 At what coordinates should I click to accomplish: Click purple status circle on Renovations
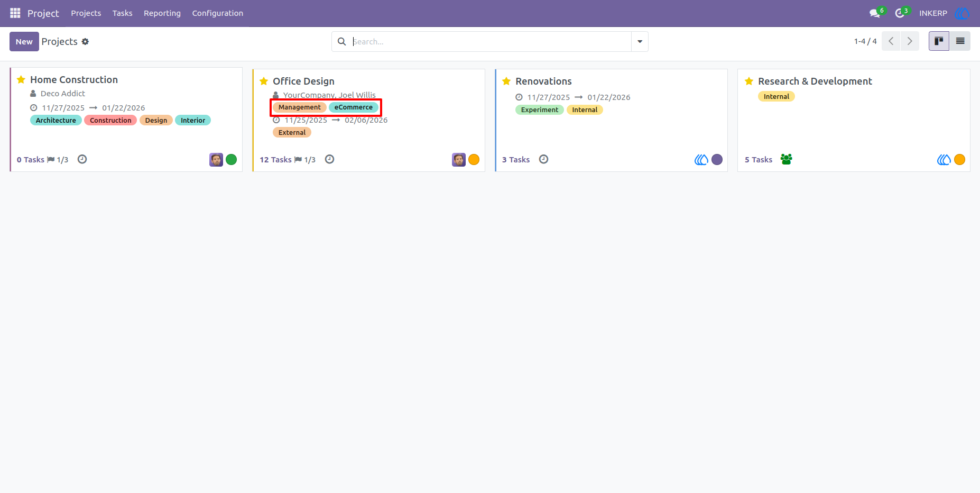[717, 160]
